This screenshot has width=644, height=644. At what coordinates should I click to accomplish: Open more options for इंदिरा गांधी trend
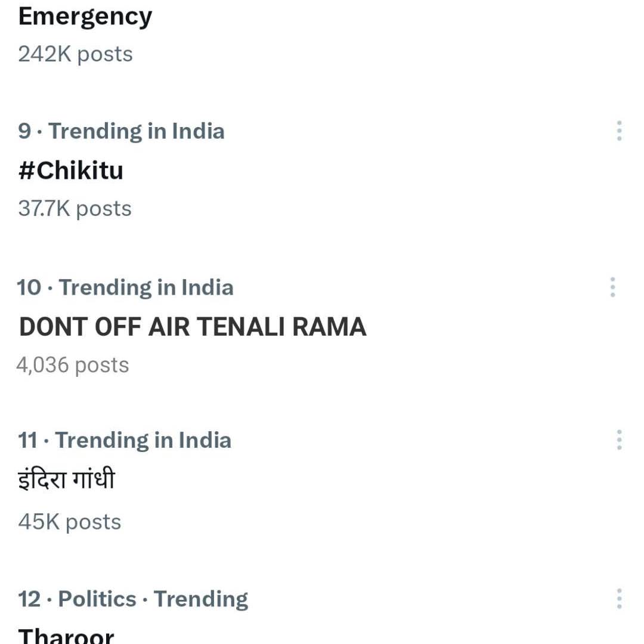(x=620, y=440)
